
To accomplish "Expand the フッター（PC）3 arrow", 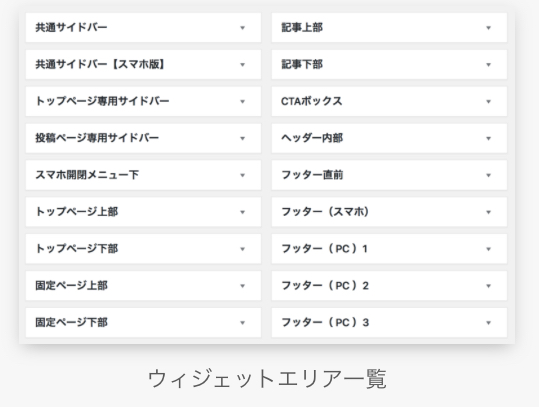I will pyautogui.click(x=488, y=322).
